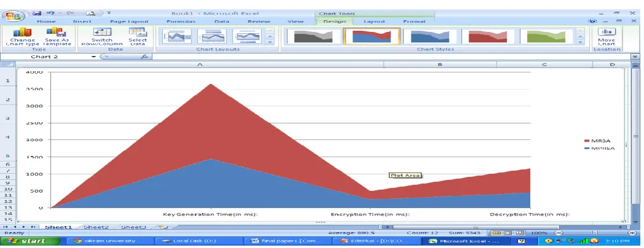
Task: Click the Zoom Out minus button
Action: [559, 233]
